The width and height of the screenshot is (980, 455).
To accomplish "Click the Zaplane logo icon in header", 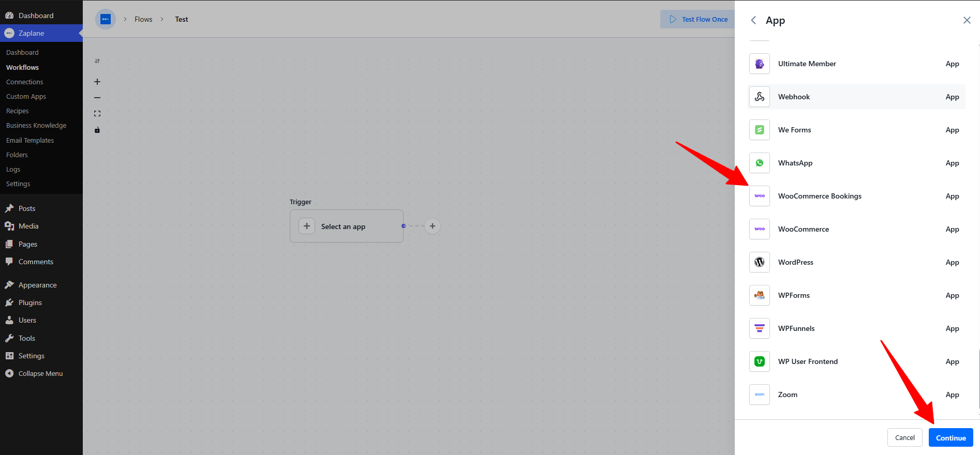I will click(106, 19).
